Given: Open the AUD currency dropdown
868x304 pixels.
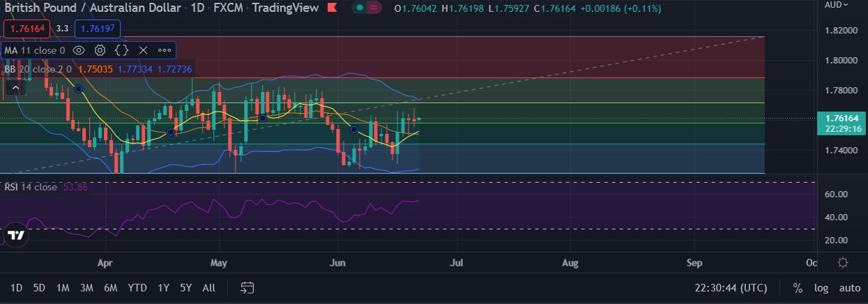Looking at the screenshot, I should [x=836, y=4].
